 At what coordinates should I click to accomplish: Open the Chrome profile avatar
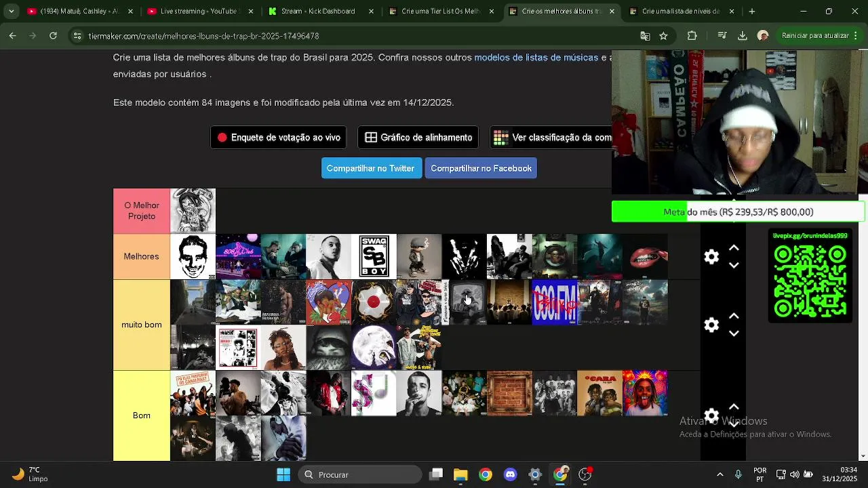click(763, 36)
